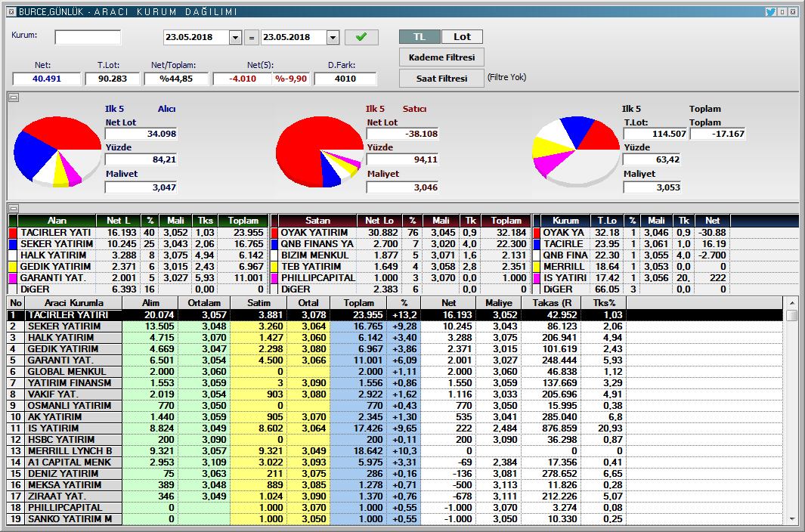The image size is (805, 532).
Task: Select row HSBC YATIRIM
Action: click(x=395, y=439)
